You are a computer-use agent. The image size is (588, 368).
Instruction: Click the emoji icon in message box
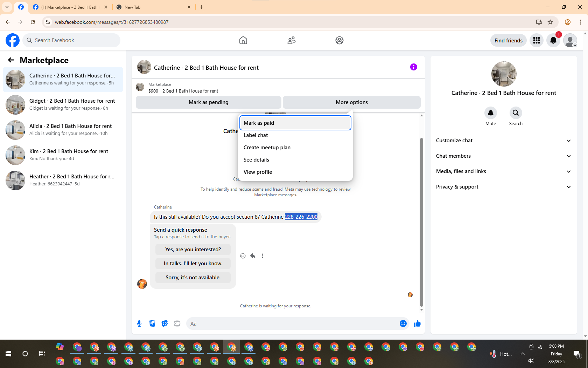403,323
